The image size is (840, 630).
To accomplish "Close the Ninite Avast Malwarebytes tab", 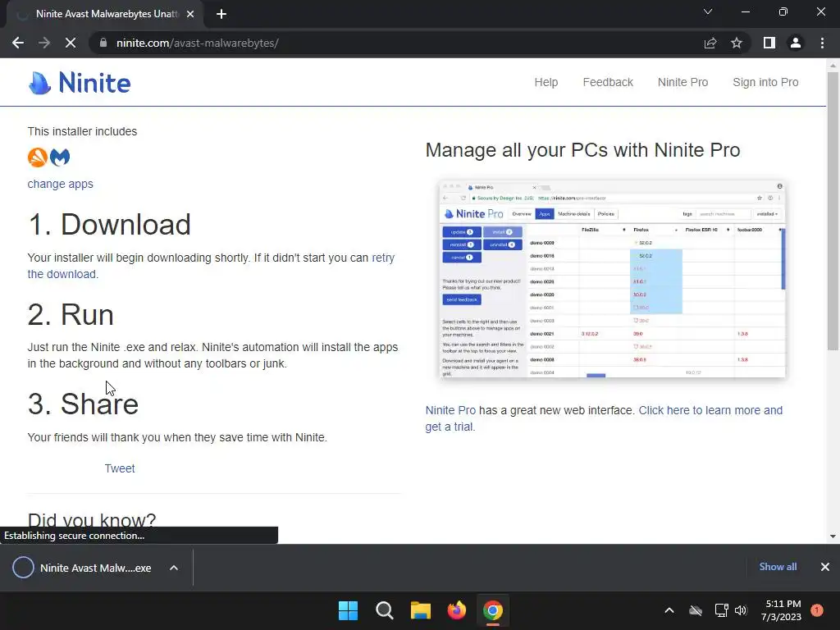I will [x=190, y=14].
